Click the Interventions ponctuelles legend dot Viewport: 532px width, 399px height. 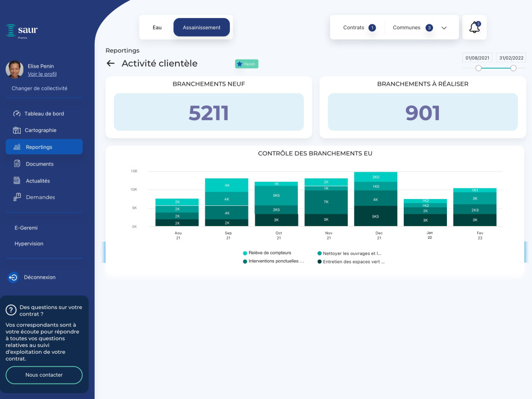[245, 262]
